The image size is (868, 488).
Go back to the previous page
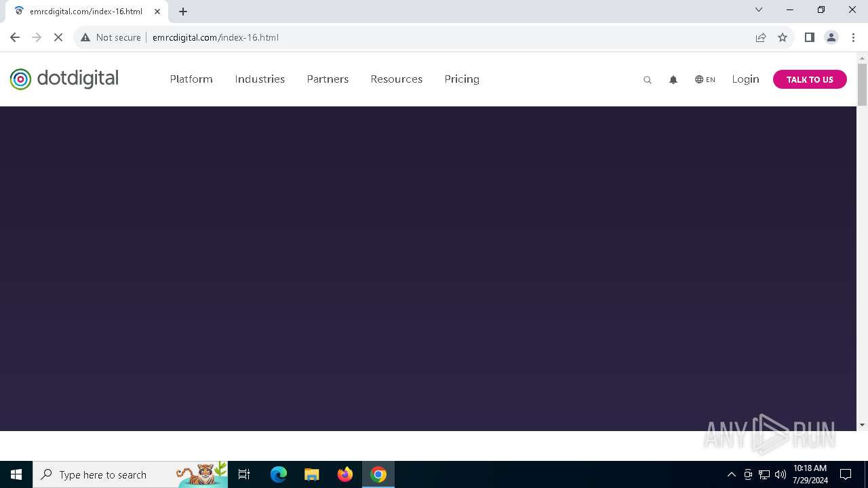pyautogui.click(x=15, y=37)
